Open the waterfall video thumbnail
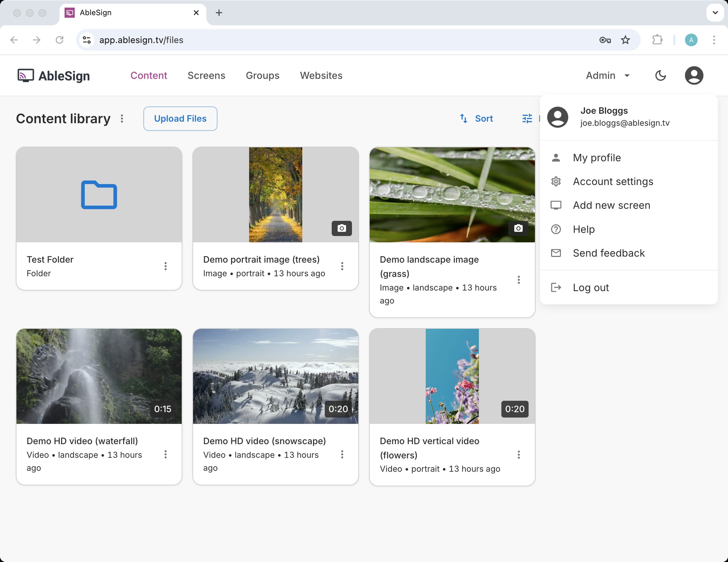The image size is (728, 562). coord(99,376)
